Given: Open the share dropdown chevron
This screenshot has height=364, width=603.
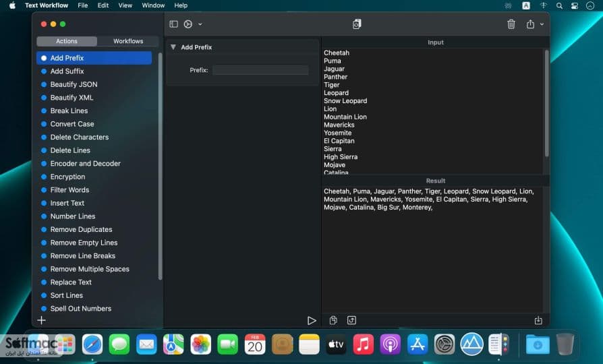Looking at the screenshot, I should click(542, 24).
